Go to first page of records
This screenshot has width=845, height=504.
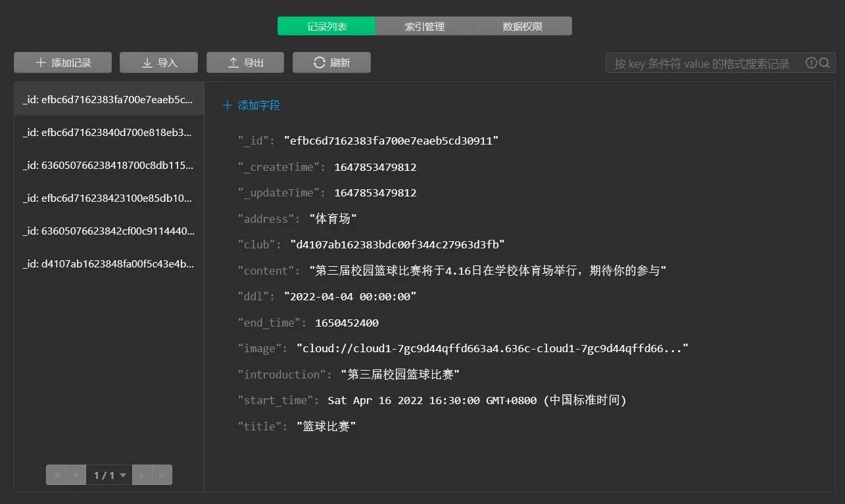[x=57, y=475]
